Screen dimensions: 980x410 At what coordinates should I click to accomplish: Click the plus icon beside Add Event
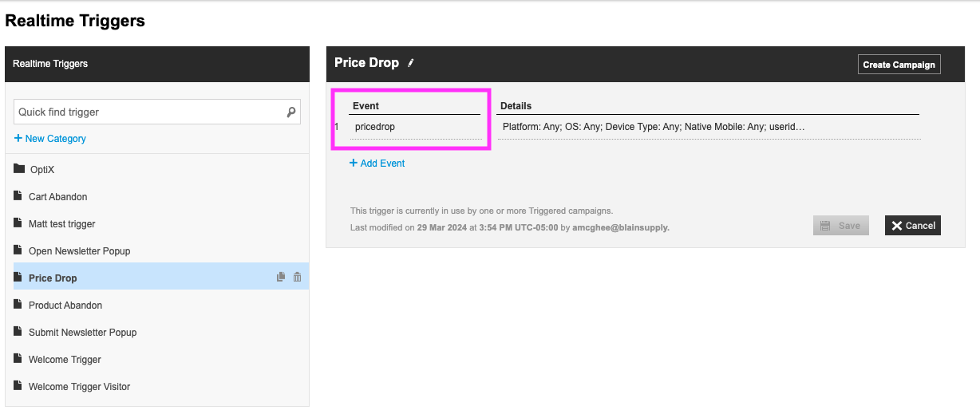354,164
